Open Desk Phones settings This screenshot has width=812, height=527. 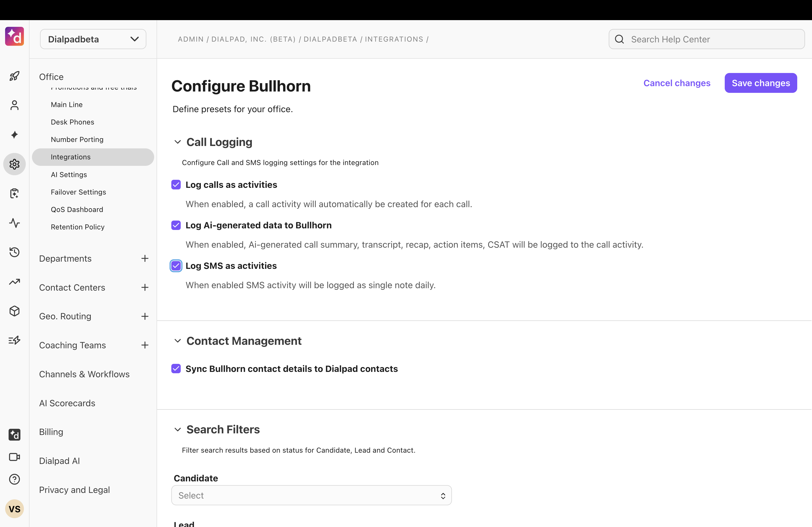(72, 122)
